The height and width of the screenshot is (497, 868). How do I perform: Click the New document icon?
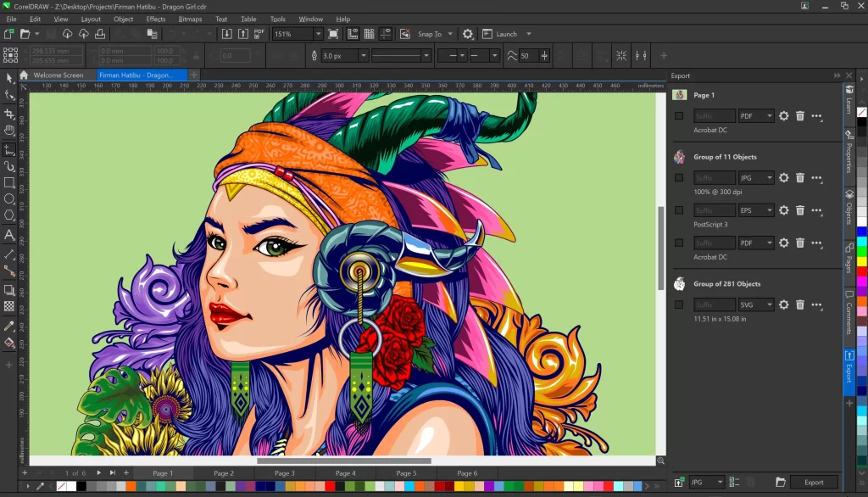8,34
